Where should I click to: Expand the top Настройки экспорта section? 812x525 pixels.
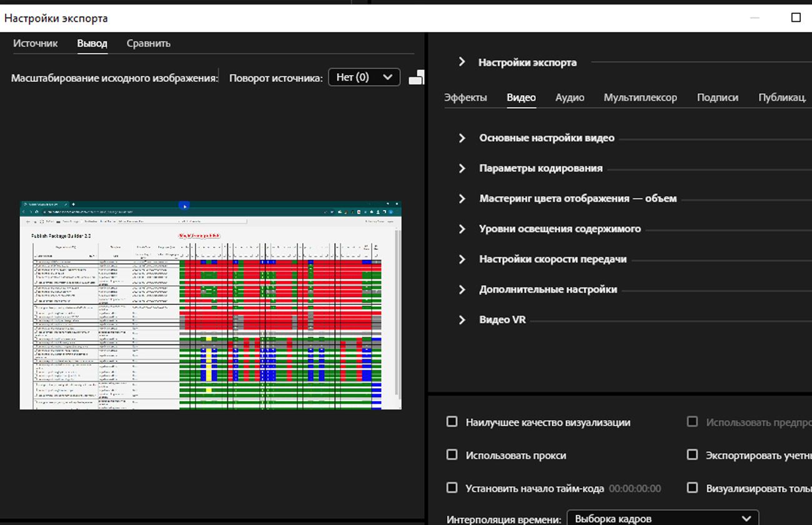(462, 62)
